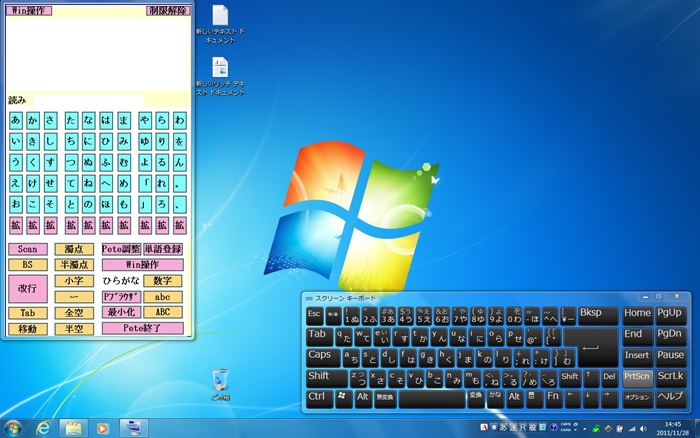Launch Internet Explorer from the taskbar

(43, 428)
